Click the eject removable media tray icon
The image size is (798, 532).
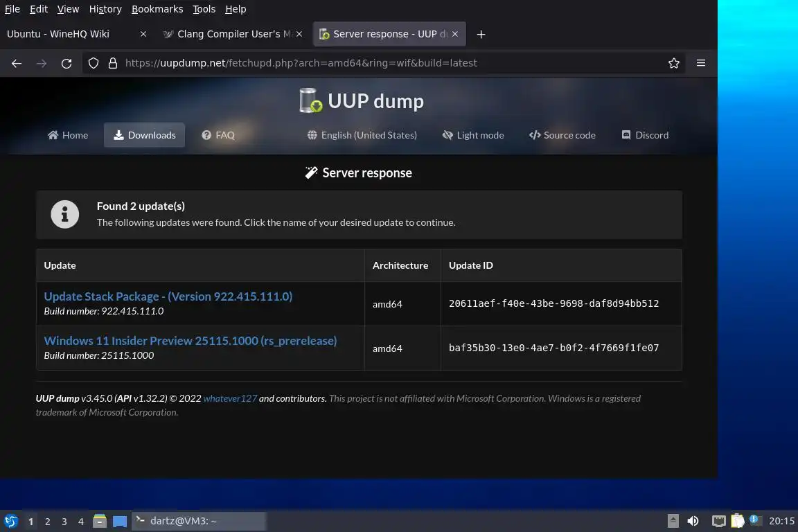(673, 521)
